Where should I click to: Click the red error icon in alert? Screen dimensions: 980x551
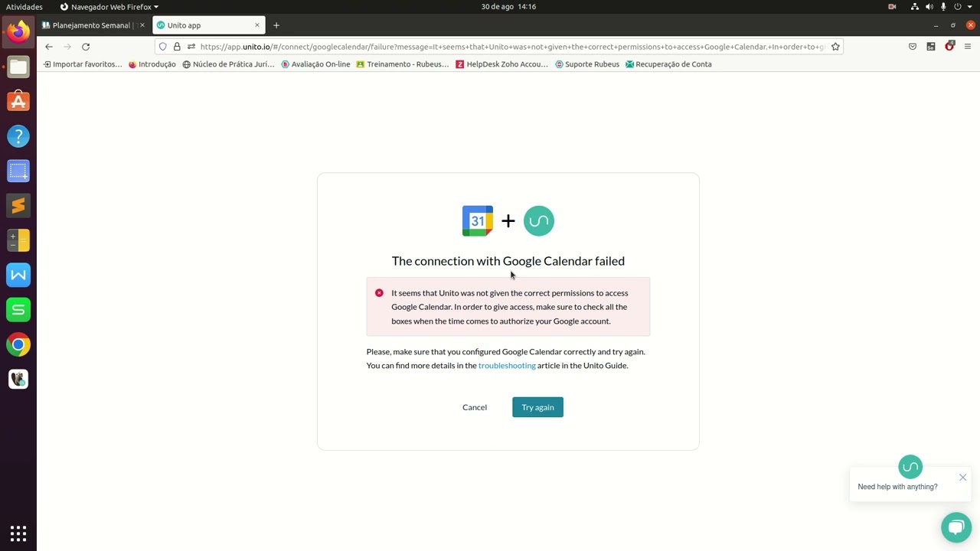point(379,293)
